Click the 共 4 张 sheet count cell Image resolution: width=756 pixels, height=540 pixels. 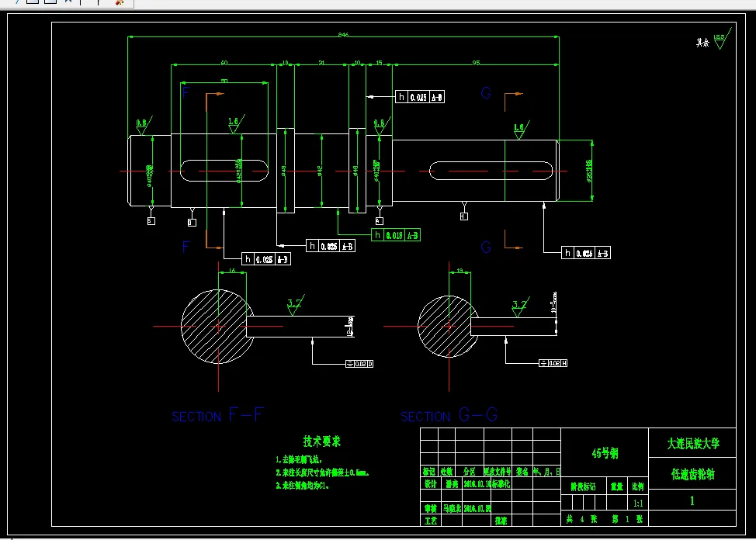point(582,519)
